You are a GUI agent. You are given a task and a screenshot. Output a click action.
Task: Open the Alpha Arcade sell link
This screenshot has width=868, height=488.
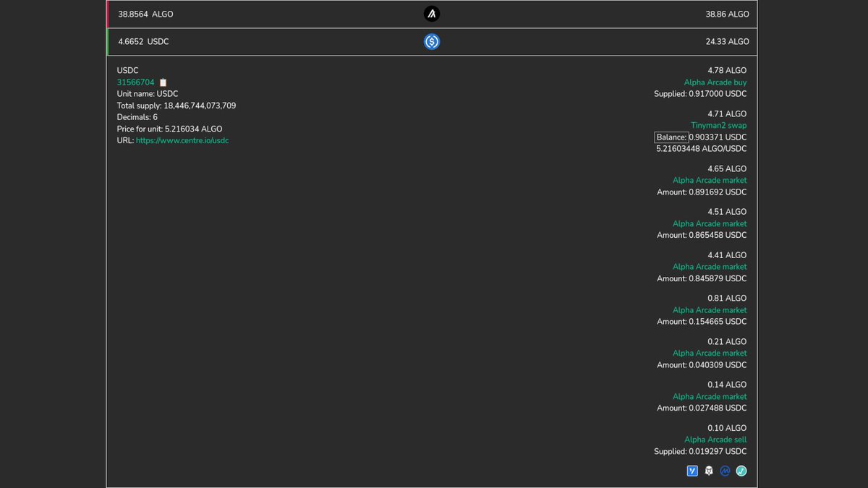pos(715,440)
